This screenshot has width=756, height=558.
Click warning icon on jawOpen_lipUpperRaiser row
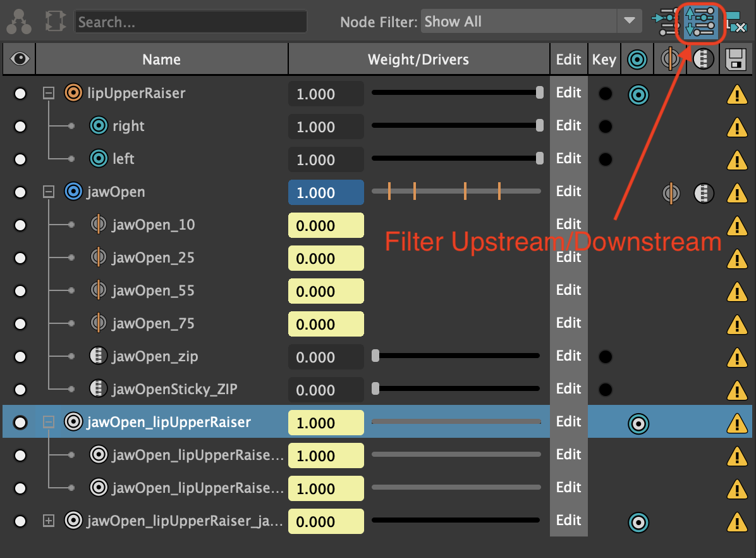[x=736, y=423]
